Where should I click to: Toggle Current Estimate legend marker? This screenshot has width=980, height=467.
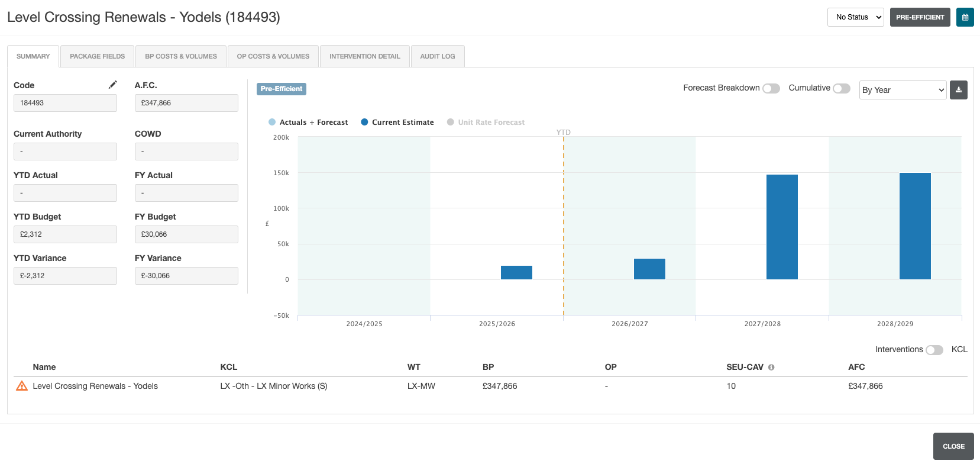364,122
